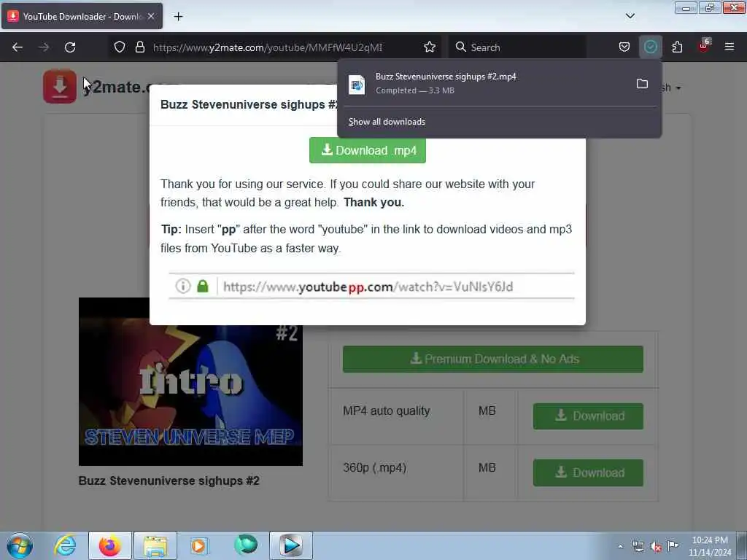The height and width of the screenshot is (560, 747).
Task: Open the language dropdown on y2mate page
Action: coord(671,87)
